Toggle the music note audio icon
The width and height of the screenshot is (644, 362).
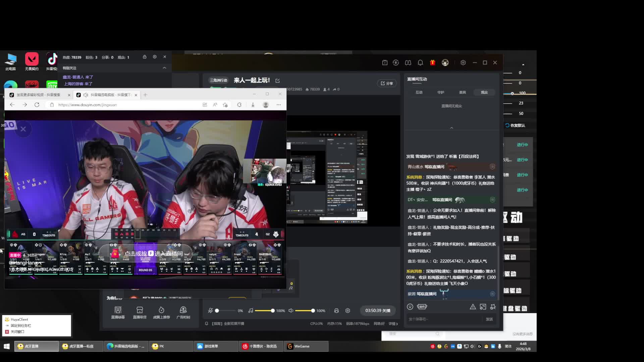click(x=251, y=311)
